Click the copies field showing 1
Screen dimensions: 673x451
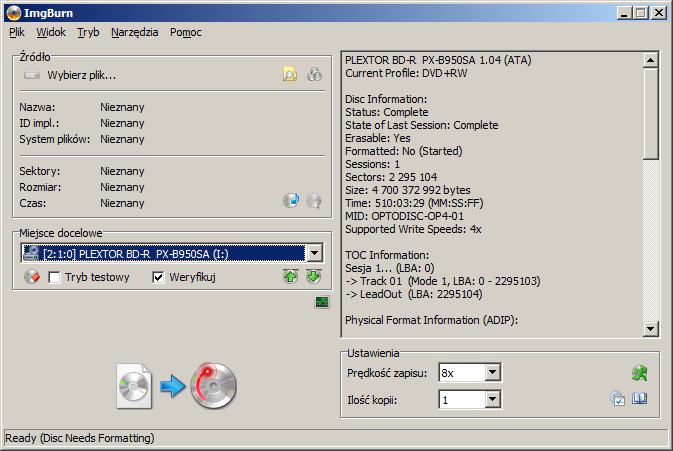pyautogui.click(x=462, y=400)
